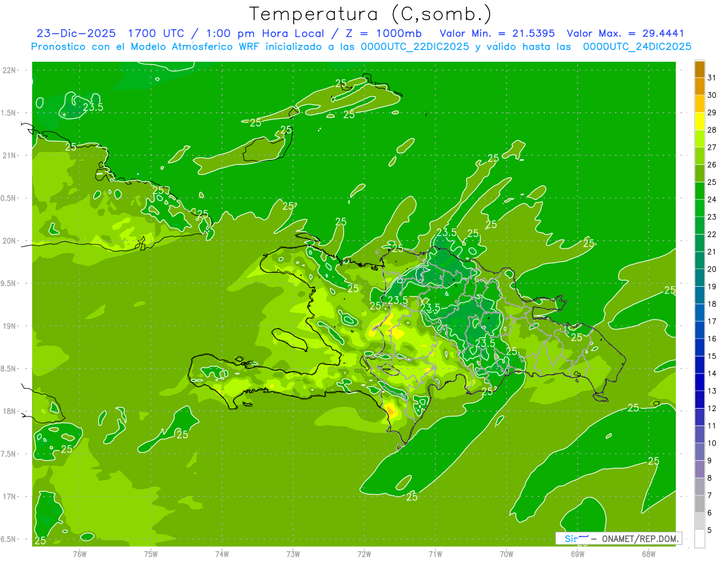Click the "18" colorbar scale label
The image size is (728, 562).
point(712,304)
